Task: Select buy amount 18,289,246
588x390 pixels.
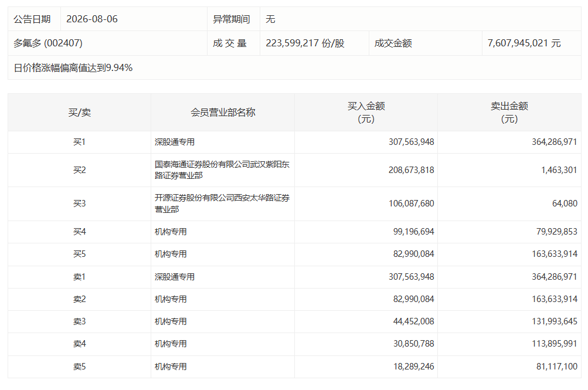Action: (414, 367)
